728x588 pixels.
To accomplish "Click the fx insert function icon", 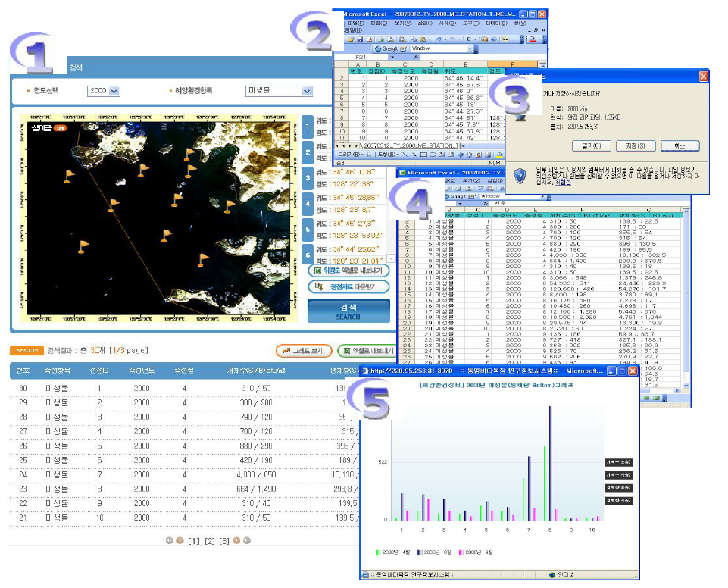I will (x=416, y=57).
